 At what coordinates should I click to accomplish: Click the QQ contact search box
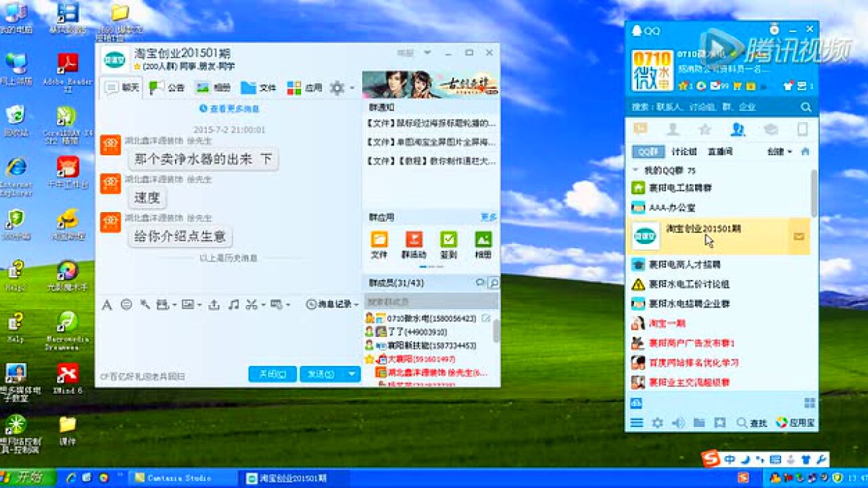[713, 107]
